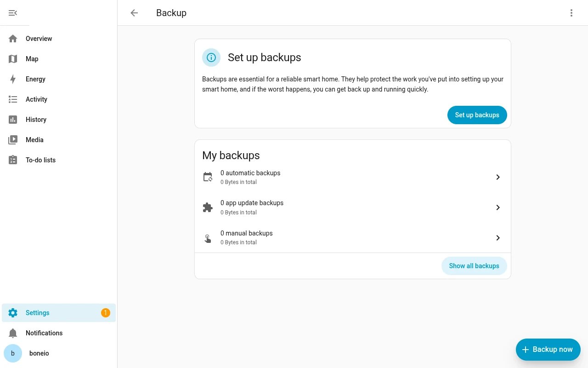Click the app update puzzle icon

pyautogui.click(x=208, y=207)
